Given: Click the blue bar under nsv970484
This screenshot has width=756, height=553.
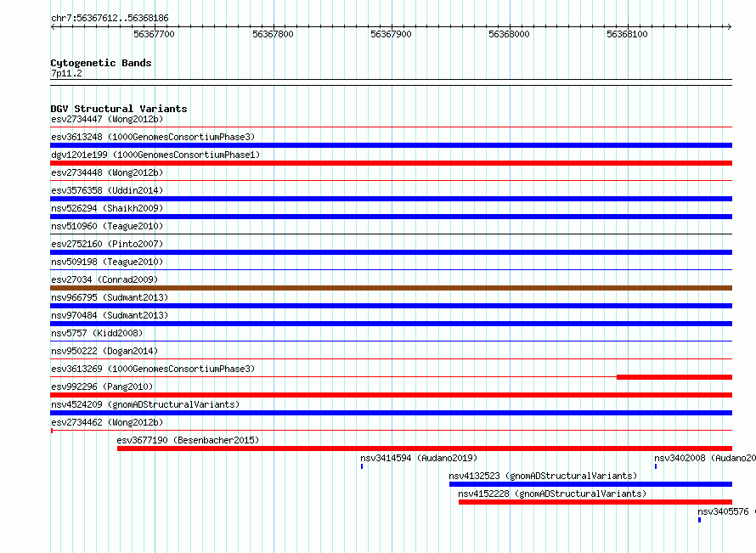Looking at the screenshot, I should (391, 324).
